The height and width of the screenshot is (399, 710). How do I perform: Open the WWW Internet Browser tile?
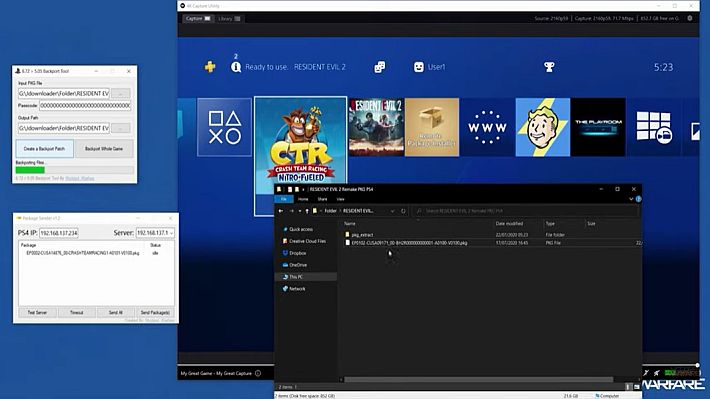[x=487, y=127]
